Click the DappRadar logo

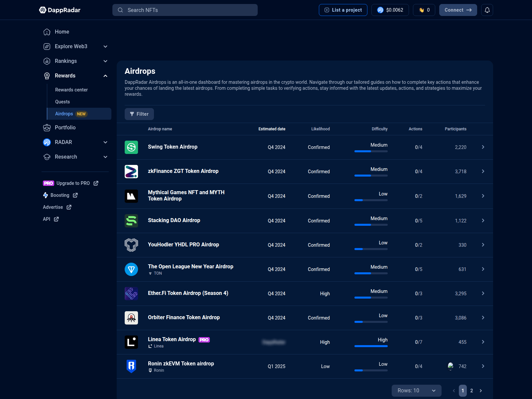60,10
